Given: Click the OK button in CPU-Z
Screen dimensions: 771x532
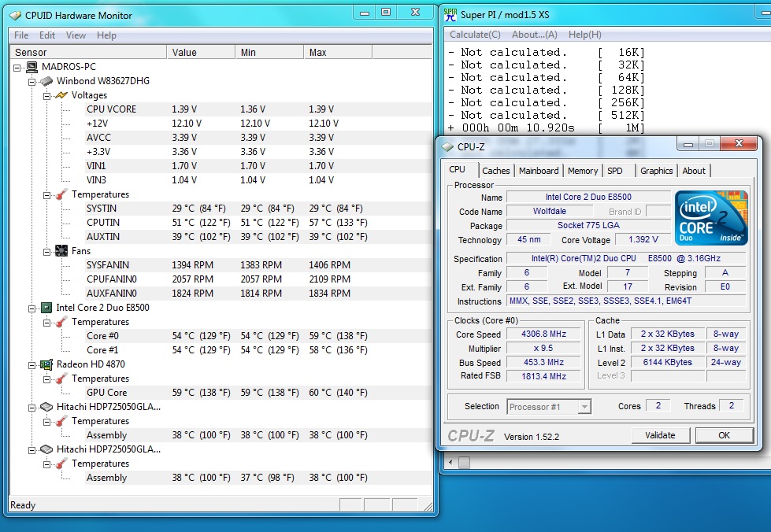Looking at the screenshot, I should click(x=725, y=435).
